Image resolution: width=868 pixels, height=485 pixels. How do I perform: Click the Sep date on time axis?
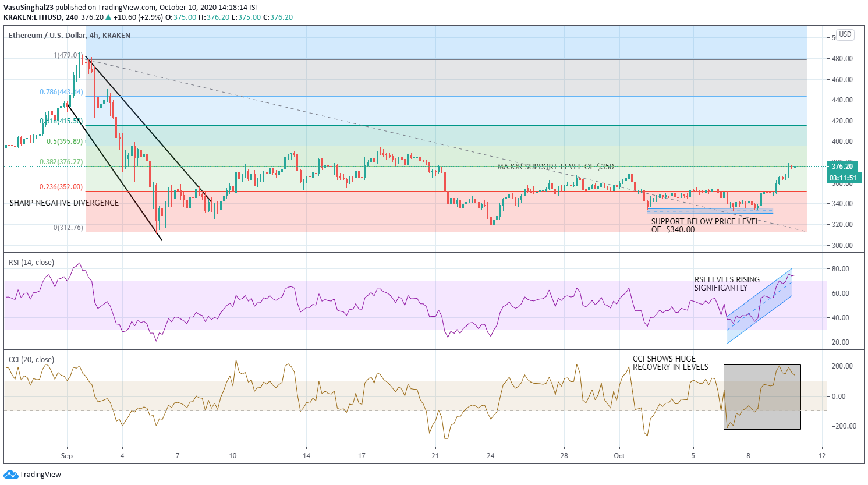(x=67, y=456)
